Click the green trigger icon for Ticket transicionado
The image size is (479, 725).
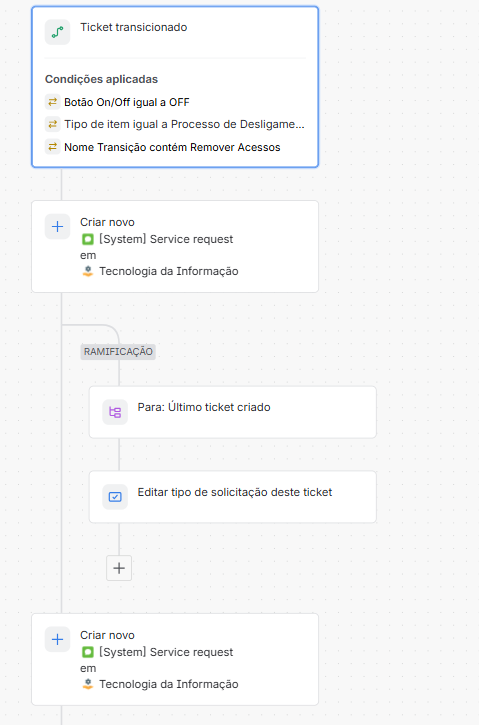click(57, 32)
